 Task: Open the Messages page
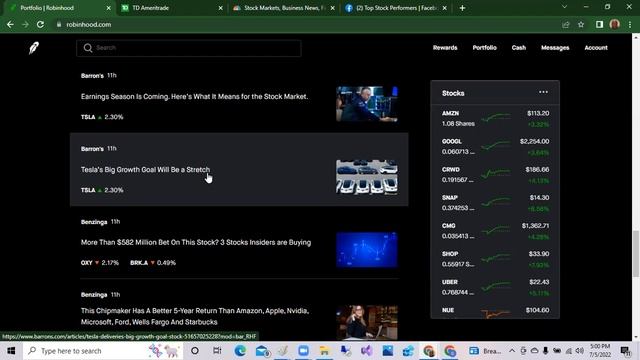555,48
